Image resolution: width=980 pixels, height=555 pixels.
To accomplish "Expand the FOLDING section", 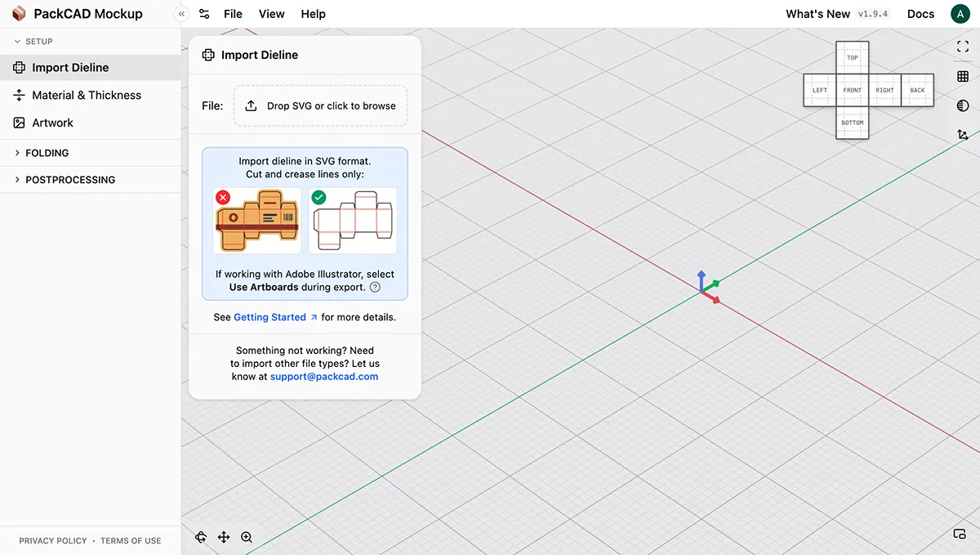I will click(x=90, y=153).
